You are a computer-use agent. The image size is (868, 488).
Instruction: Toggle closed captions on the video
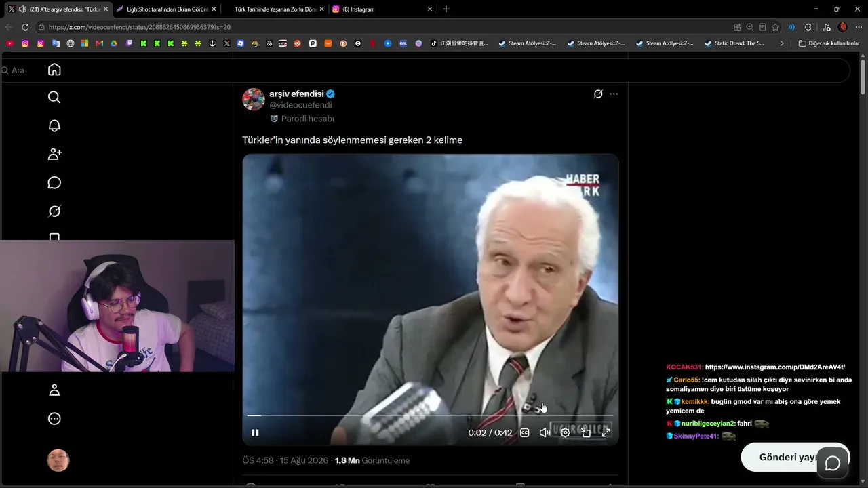[524, 432]
